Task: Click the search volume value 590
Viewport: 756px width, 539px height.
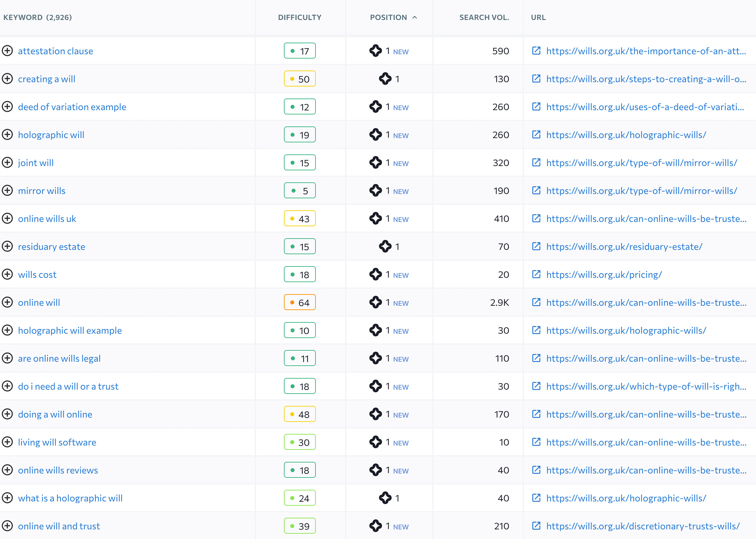Action: 501,51
